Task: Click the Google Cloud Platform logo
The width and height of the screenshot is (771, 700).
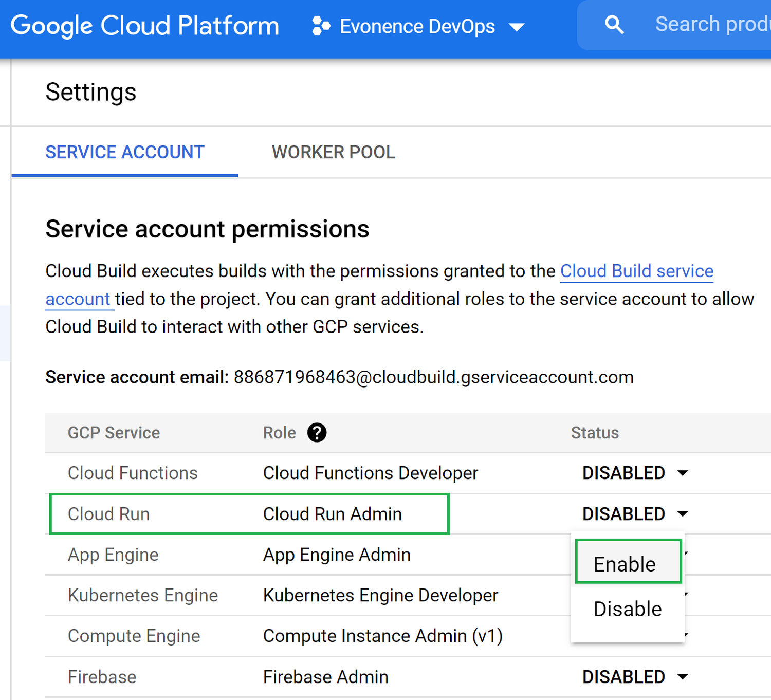Action: coord(145,25)
